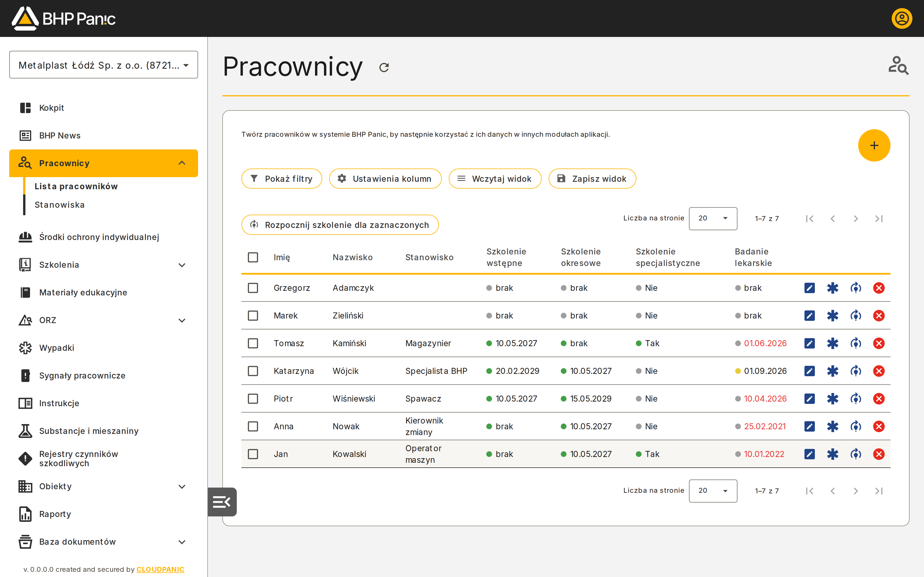Toggle the select-all checkbox in table header
924x577 pixels.
click(x=253, y=257)
